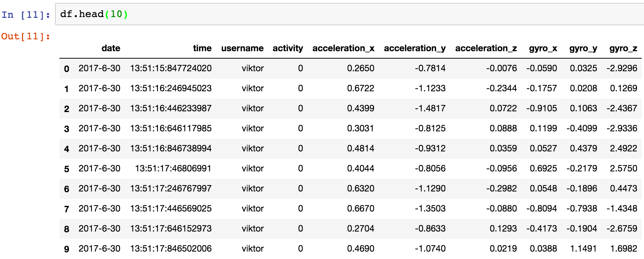Click acceleration_x value 0.6722
The image size is (644, 259).
[360, 88]
